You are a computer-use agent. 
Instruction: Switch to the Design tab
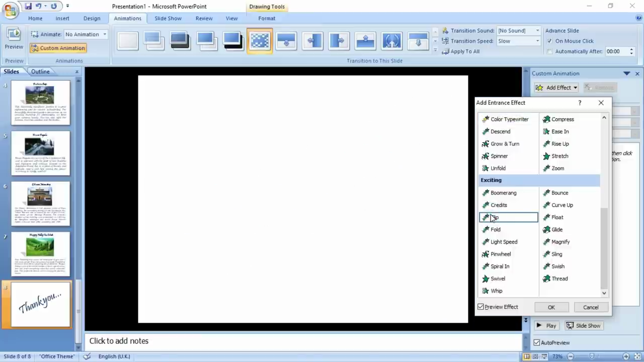pos(92,18)
